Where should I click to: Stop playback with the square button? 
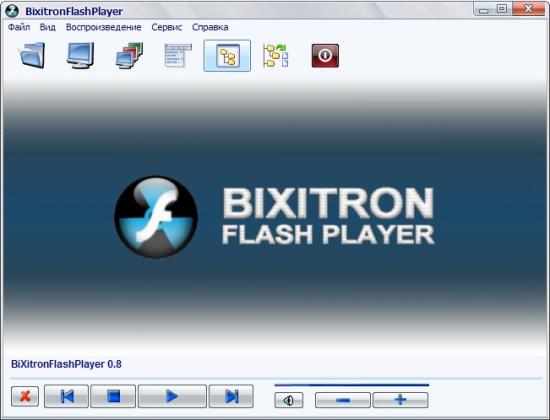(113, 396)
